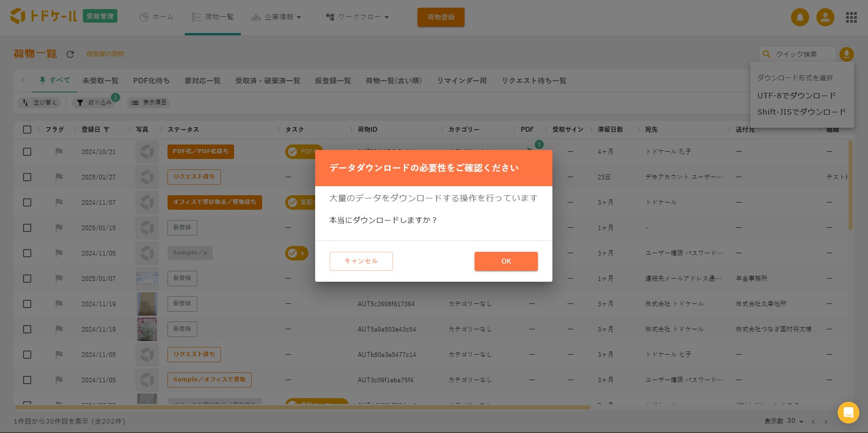Screen dimensions: 868x433
Task: Click the flag icon for 2024/10/21 row
Action: tap(59, 152)
